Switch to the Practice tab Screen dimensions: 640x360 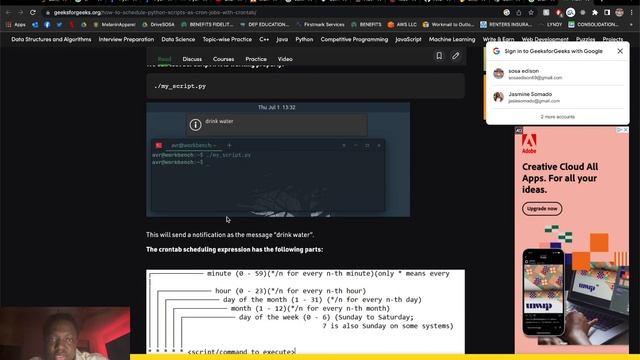(x=256, y=59)
